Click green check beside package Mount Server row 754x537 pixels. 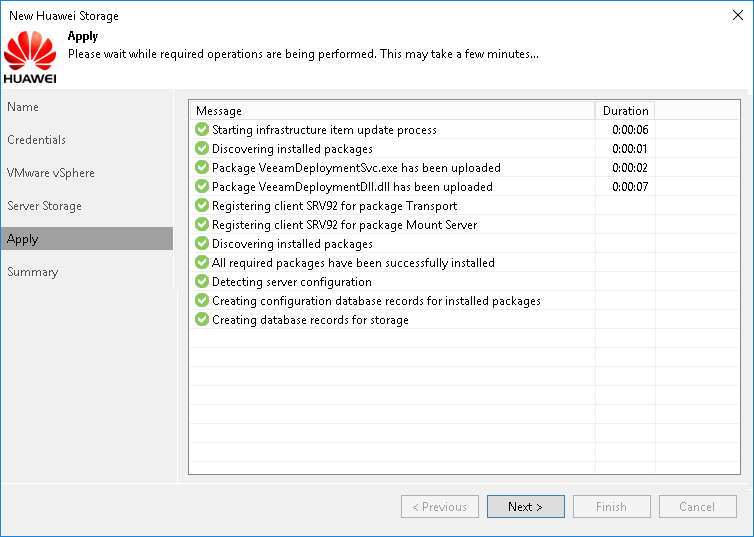click(202, 225)
